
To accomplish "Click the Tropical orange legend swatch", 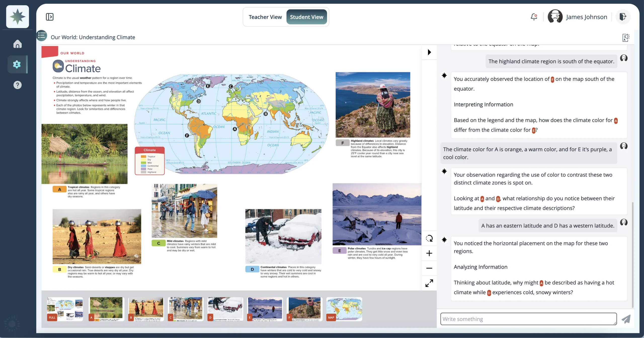I will tap(143, 157).
